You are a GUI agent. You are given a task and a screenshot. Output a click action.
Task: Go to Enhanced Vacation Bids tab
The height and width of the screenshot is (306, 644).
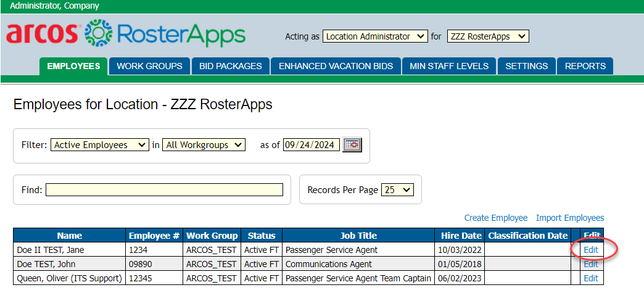pyautogui.click(x=336, y=67)
